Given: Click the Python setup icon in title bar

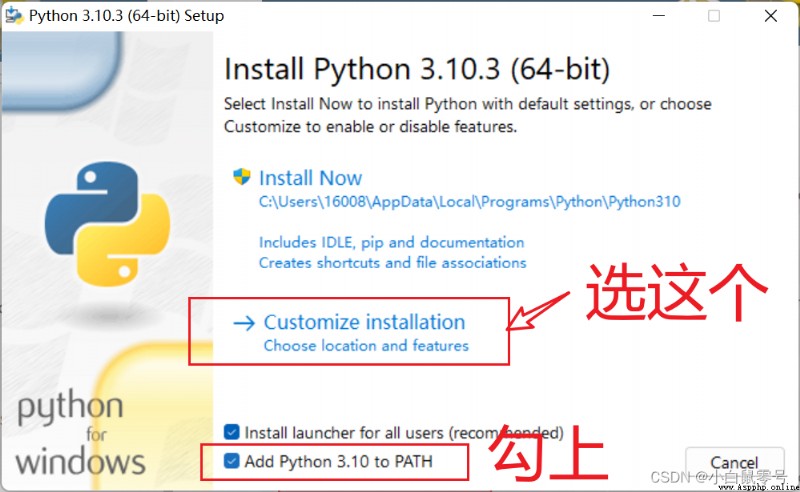Looking at the screenshot, I should tap(14, 16).
